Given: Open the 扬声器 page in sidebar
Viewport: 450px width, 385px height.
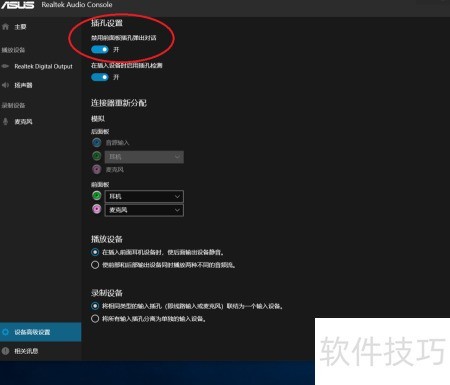Looking at the screenshot, I should click(23, 85).
